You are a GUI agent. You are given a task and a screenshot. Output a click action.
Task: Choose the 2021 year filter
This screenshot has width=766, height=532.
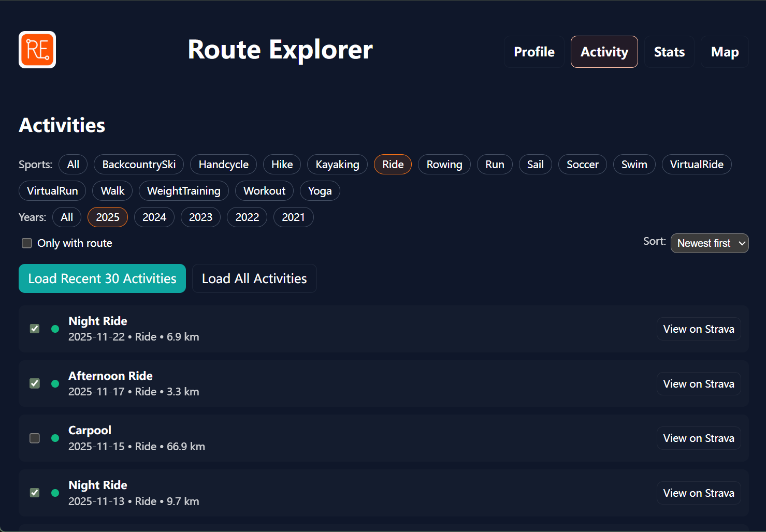[293, 217]
